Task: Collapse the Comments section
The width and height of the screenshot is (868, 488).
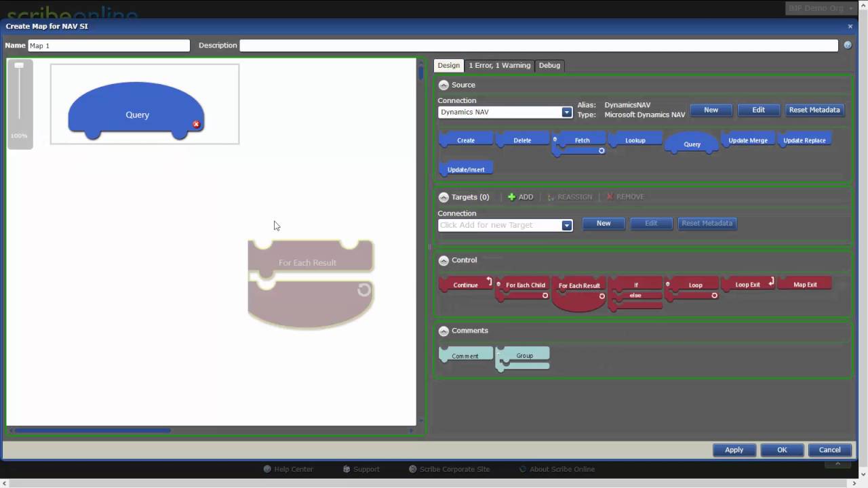Action: tap(443, 331)
